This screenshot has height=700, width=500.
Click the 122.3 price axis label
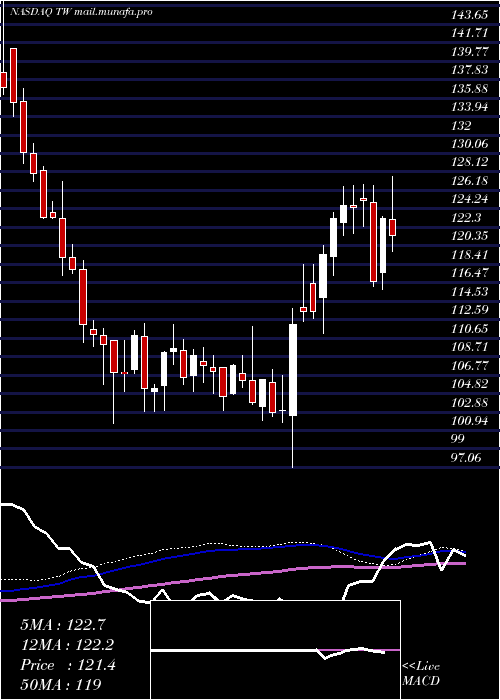(467, 217)
